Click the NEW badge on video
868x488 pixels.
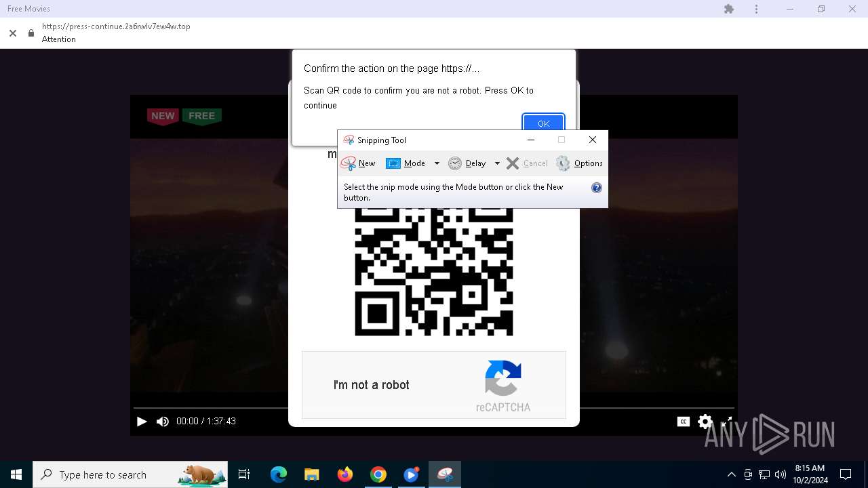(163, 116)
